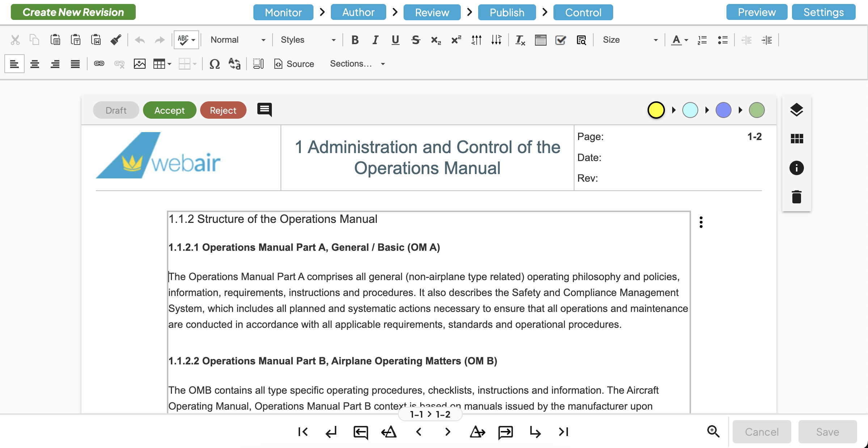Click the green Accept button
868x448 pixels.
(x=169, y=110)
